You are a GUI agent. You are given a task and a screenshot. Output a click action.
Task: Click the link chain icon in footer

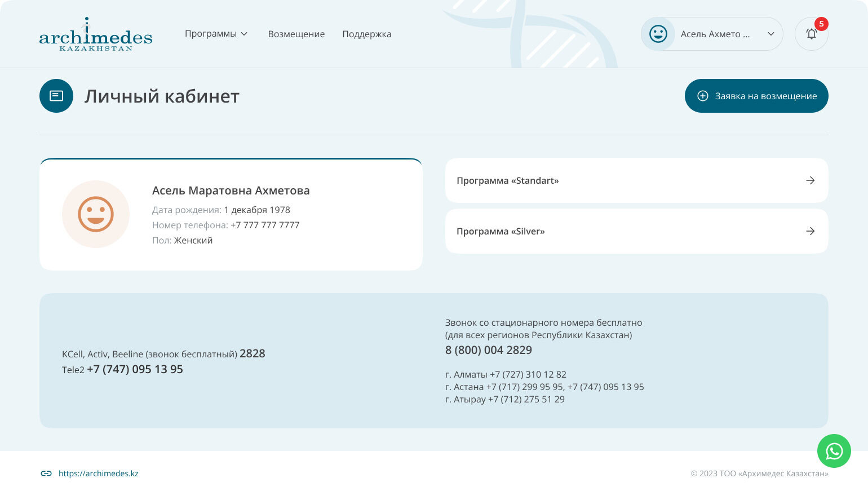click(x=46, y=473)
